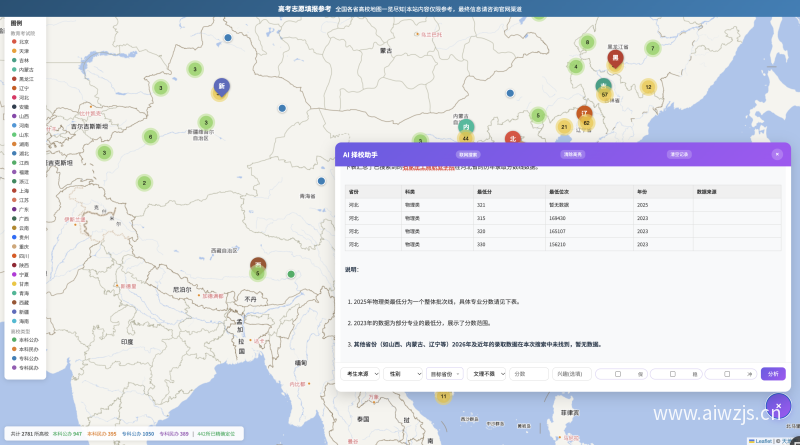Select 专科公办 in legend 院校类型

click(25, 359)
